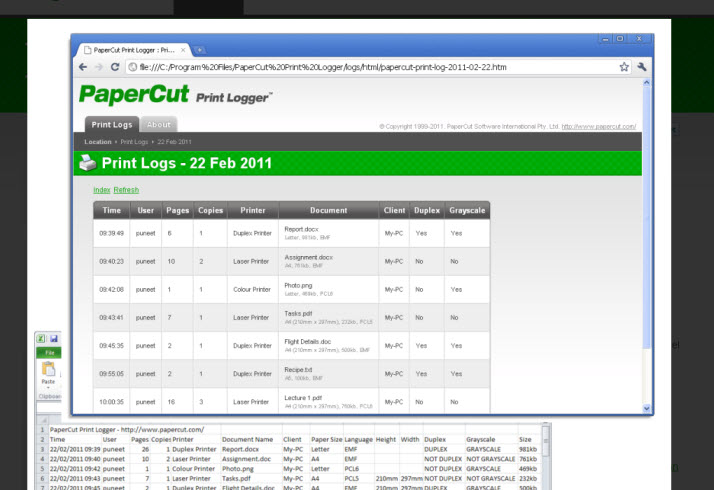Click the browser address bar URL
This screenshot has width=714, height=490.
323,67
